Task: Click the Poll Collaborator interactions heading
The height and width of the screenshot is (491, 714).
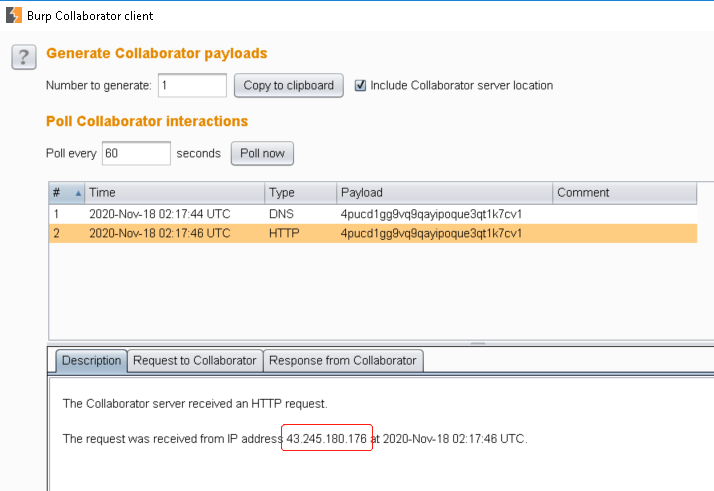Action: (147, 121)
